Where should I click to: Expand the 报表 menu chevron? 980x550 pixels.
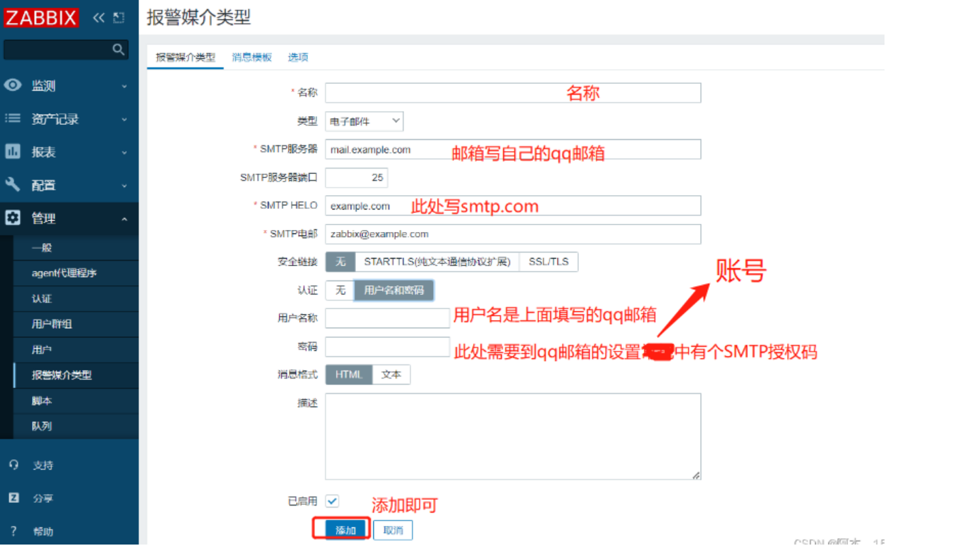click(124, 152)
